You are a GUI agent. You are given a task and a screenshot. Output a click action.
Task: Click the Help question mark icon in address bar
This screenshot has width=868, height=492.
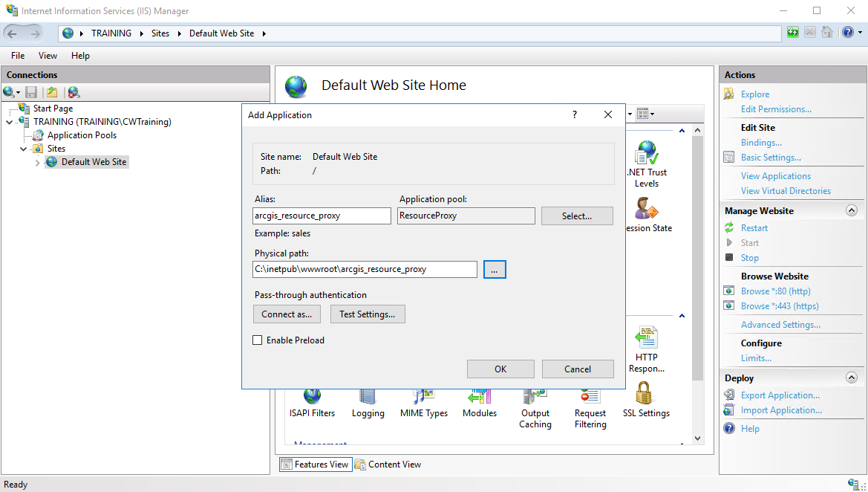[847, 32]
